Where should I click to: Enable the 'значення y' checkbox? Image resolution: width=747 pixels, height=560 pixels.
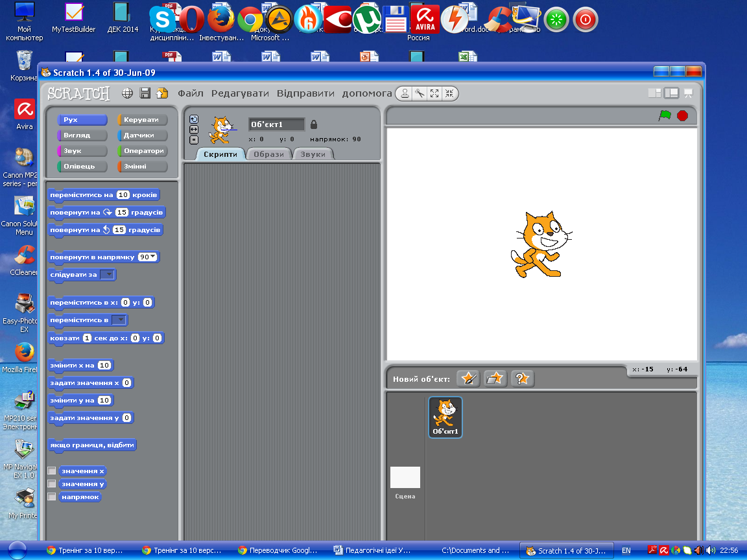pyautogui.click(x=52, y=484)
